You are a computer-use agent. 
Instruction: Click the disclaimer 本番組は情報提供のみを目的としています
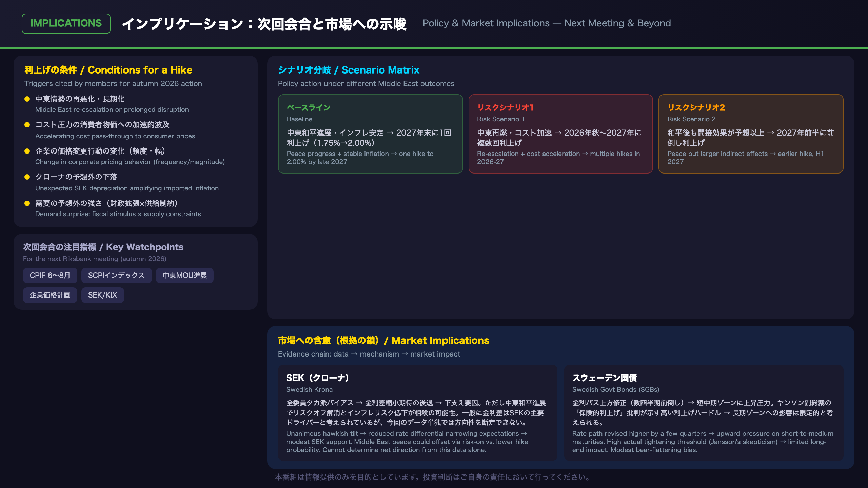point(432,477)
